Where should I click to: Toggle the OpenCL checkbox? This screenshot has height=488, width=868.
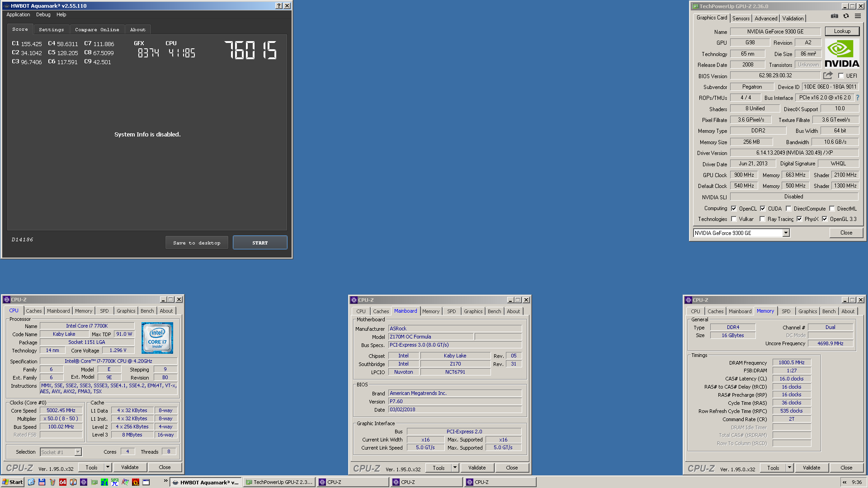tap(734, 208)
